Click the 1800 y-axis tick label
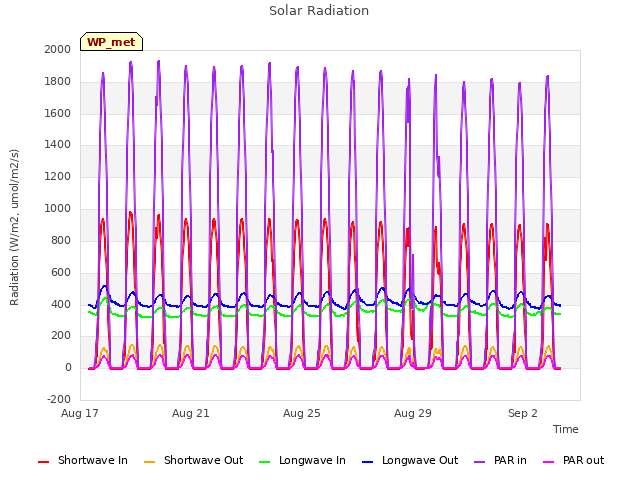This screenshot has height=480, width=640. pos(58,81)
